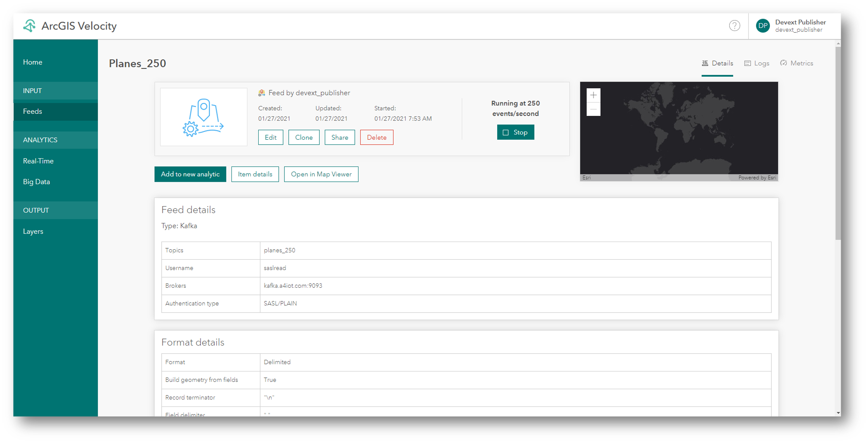Click the DP user avatar
The width and height of the screenshot is (868, 444).
[x=763, y=26]
